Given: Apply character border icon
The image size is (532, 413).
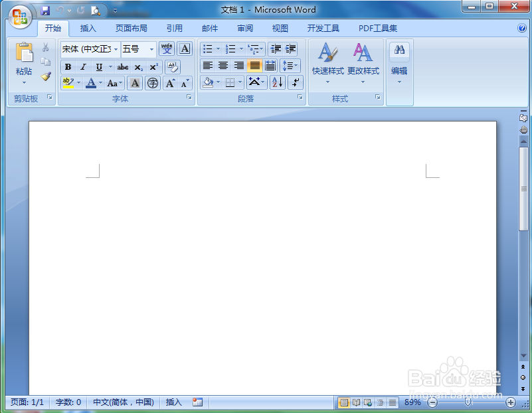Looking at the screenshot, I should (x=185, y=49).
